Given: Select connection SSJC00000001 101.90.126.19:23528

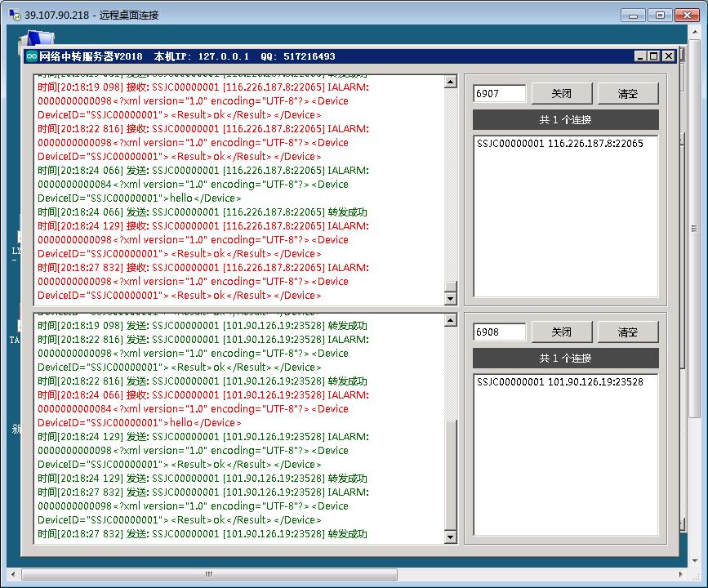Looking at the screenshot, I should point(560,382).
